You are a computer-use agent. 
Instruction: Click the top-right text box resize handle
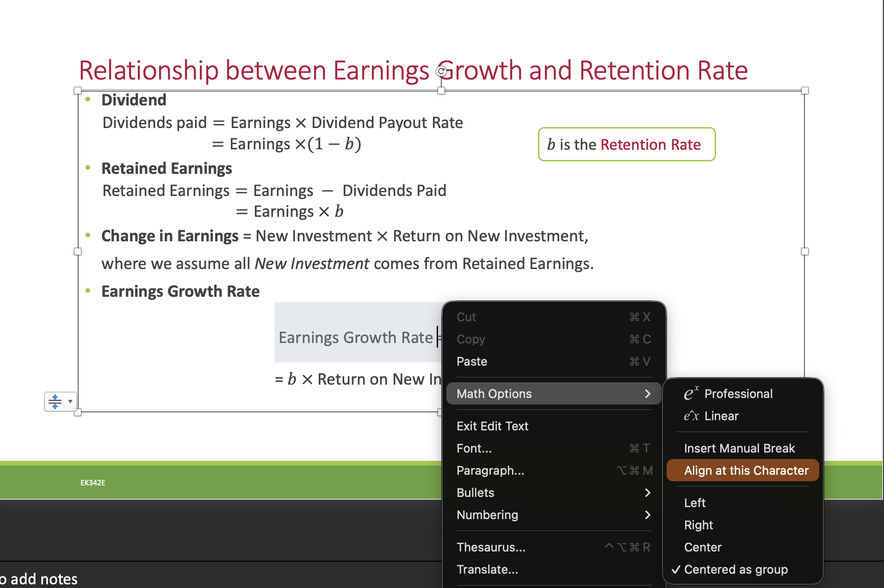point(805,91)
